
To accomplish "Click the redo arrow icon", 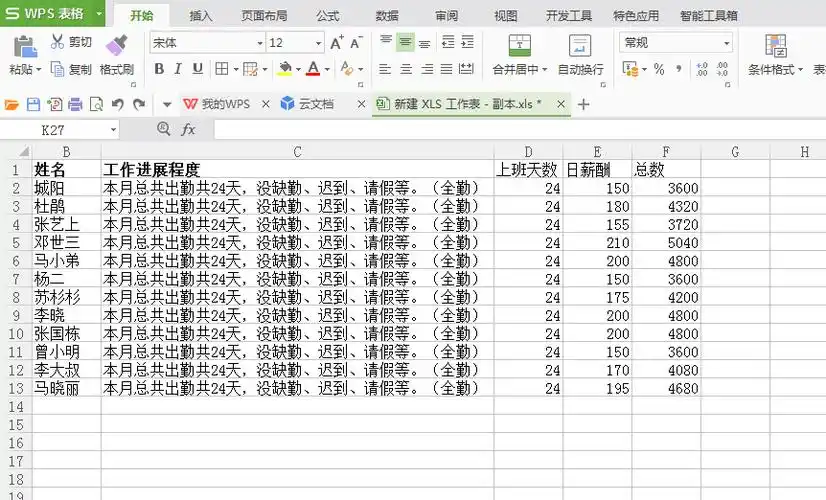I will point(139,104).
